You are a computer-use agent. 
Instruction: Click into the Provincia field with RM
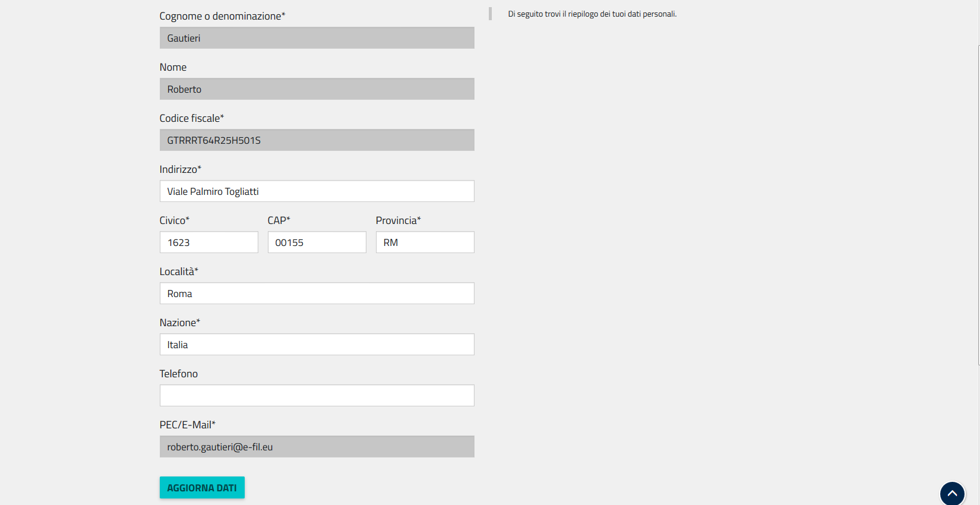[x=425, y=242]
